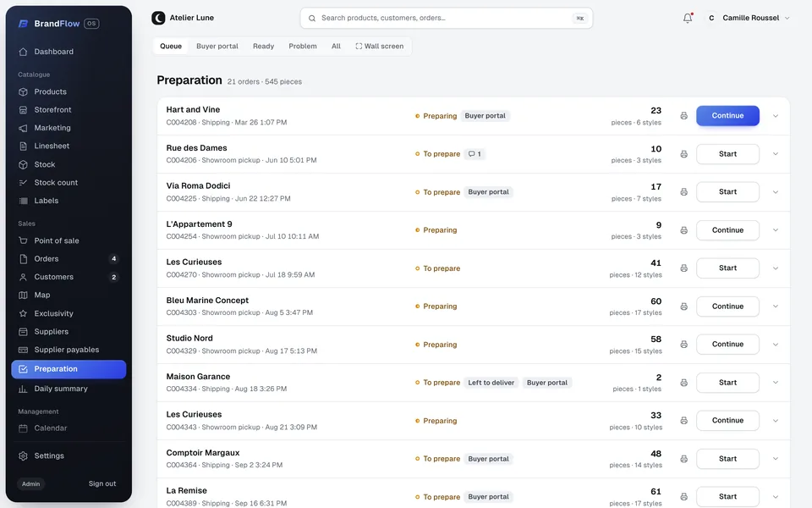Expand the L'Appartement 9 order row
The width and height of the screenshot is (812, 508).
coord(776,230)
